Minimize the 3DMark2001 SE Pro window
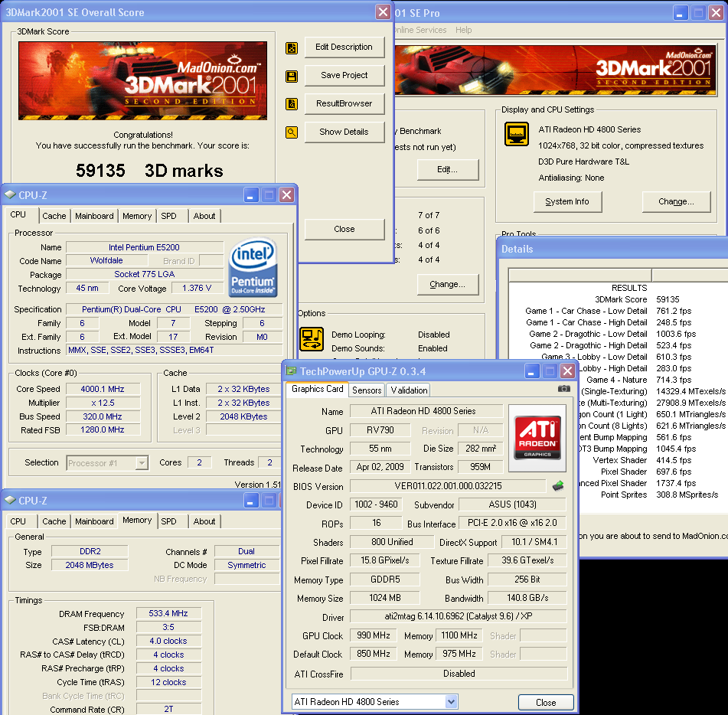728x715 pixels. [681, 12]
